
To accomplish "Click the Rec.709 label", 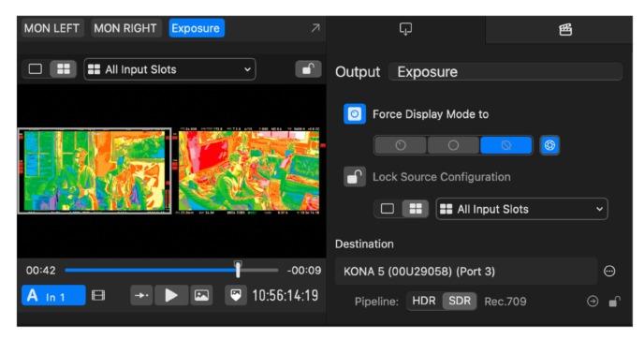I will [505, 302].
